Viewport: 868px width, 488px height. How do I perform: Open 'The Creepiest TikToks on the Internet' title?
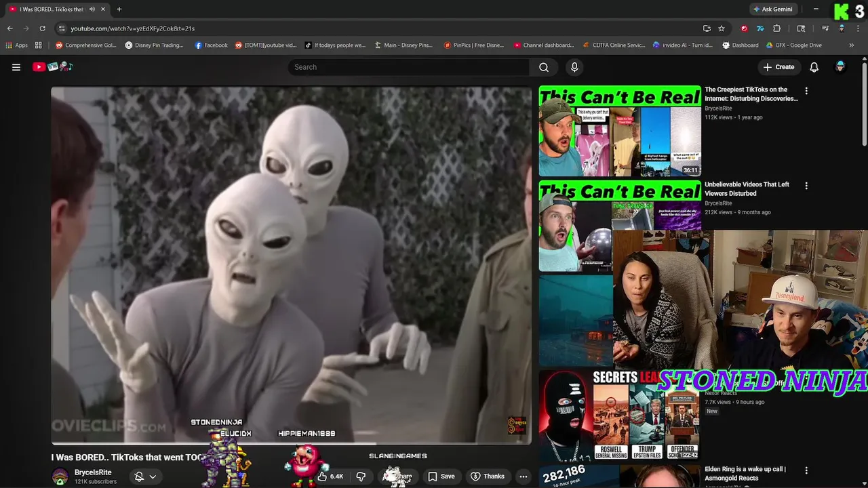pos(751,94)
